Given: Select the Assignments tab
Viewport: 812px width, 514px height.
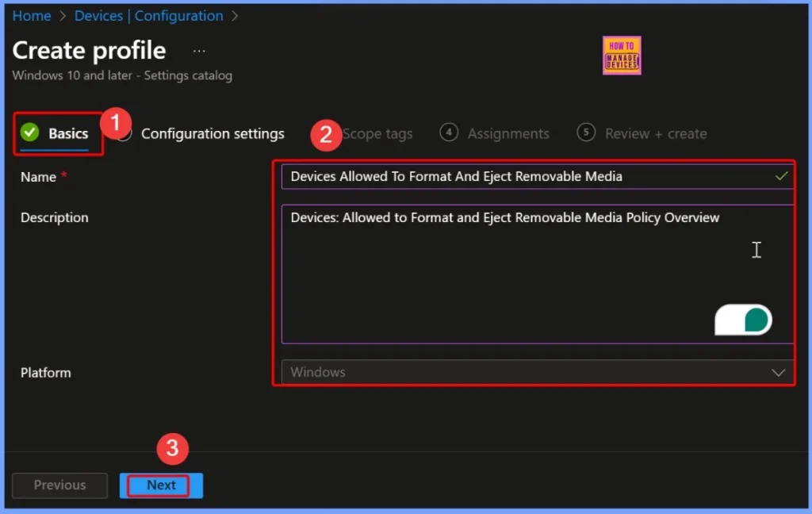Looking at the screenshot, I should (507, 134).
